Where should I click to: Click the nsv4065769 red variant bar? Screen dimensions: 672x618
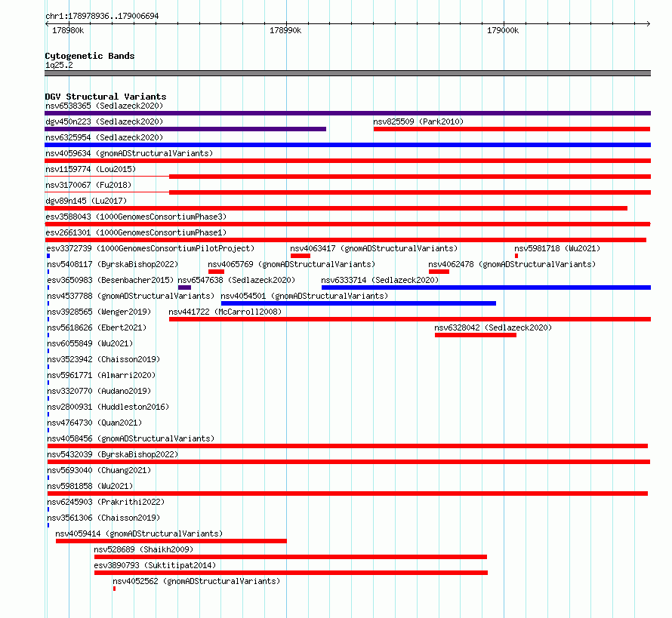click(216, 272)
